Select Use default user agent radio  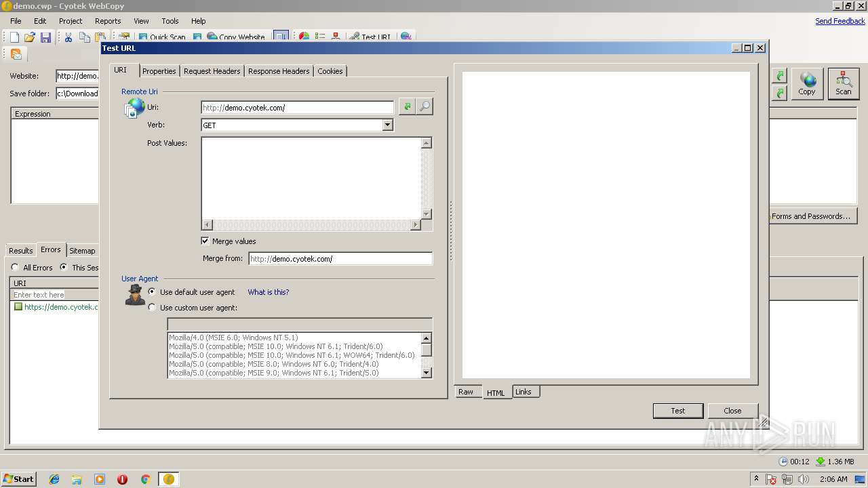(x=152, y=291)
